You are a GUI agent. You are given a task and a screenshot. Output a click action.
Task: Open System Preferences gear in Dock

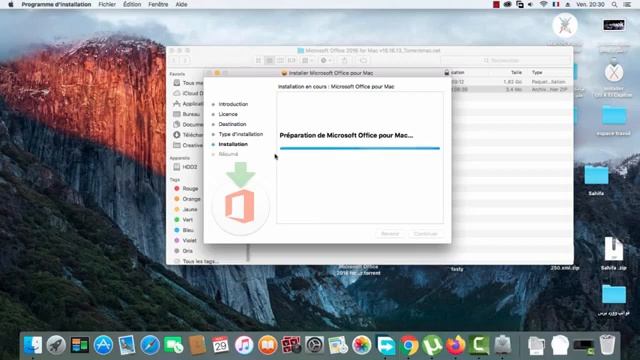pos(314,345)
